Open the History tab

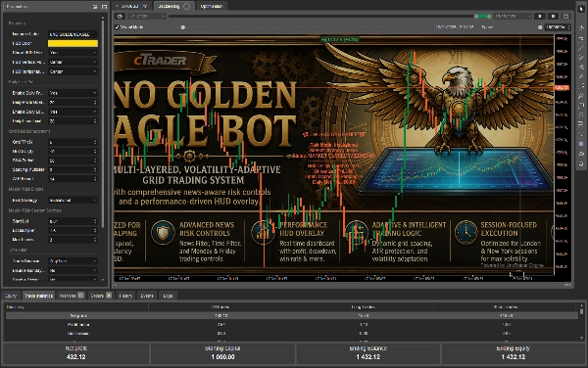(125, 296)
